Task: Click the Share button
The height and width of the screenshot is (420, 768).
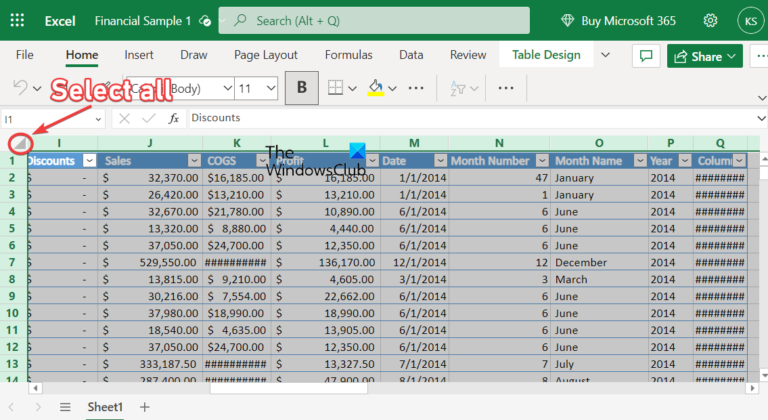Action: coord(704,56)
